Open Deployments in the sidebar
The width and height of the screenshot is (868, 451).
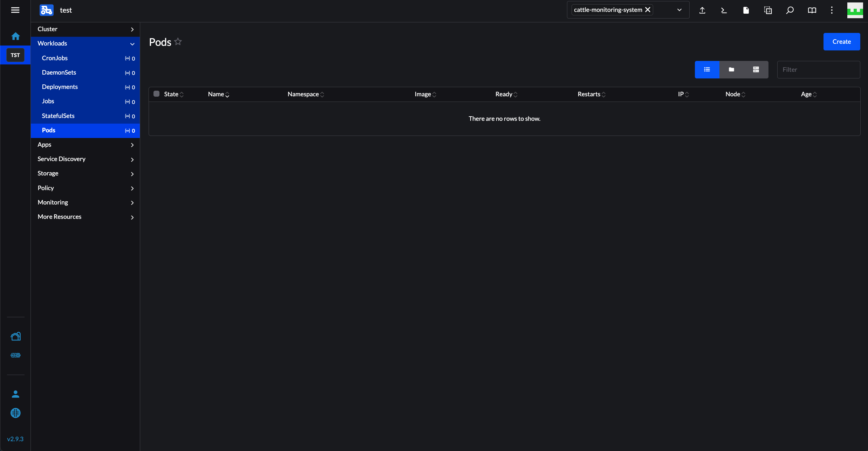[60, 87]
